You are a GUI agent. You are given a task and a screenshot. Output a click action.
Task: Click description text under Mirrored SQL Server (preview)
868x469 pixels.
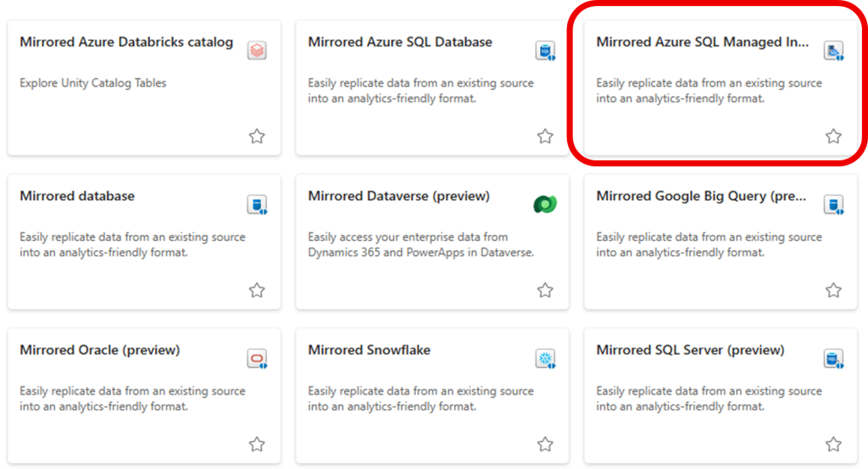coord(709,399)
